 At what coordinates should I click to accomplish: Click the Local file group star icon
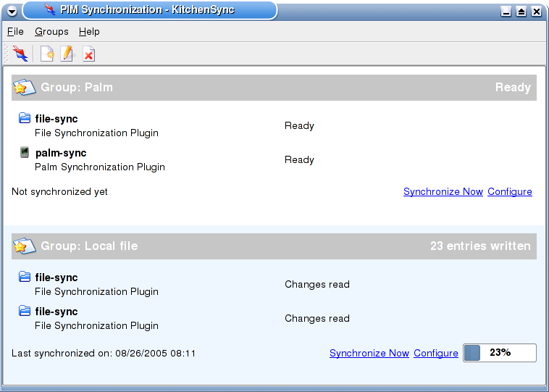click(x=24, y=246)
